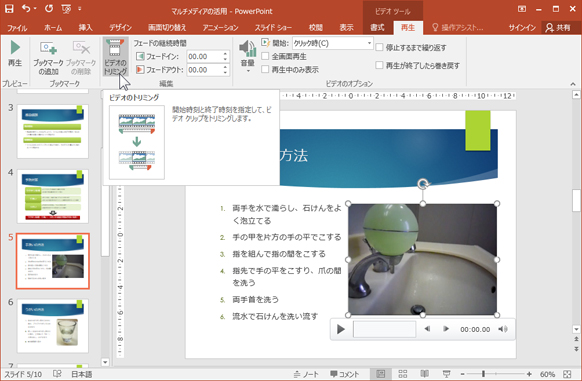Open quick access toolbar customize arrow

79,9
